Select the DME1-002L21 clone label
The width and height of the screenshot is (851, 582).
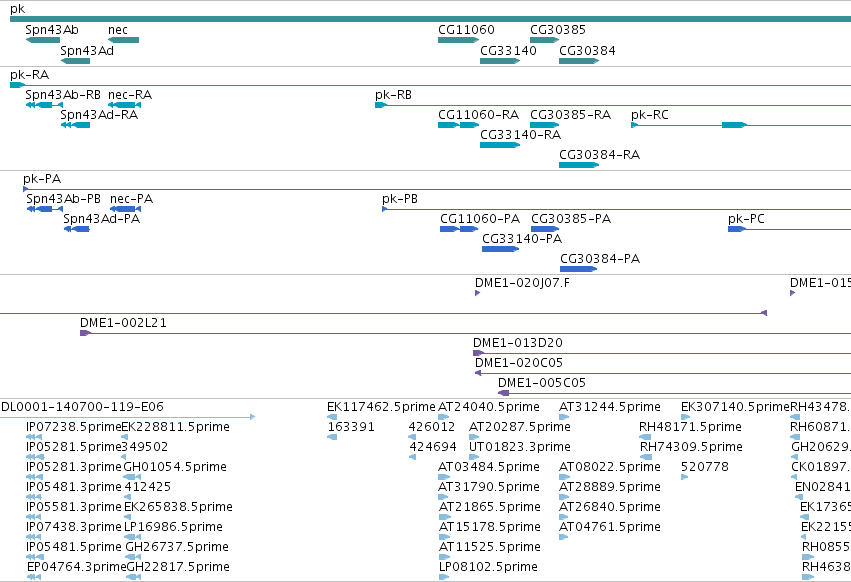[123, 323]
